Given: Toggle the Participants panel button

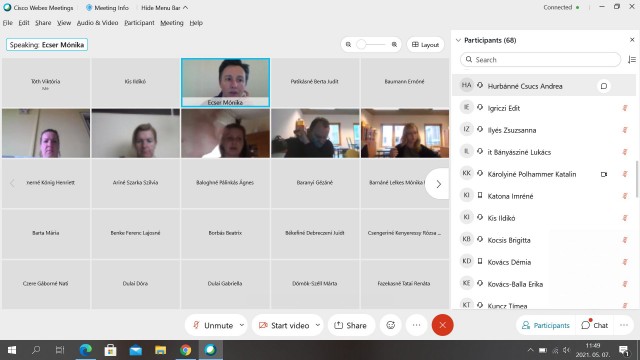Looking at the screenshot, I should (x=546, y=325).
